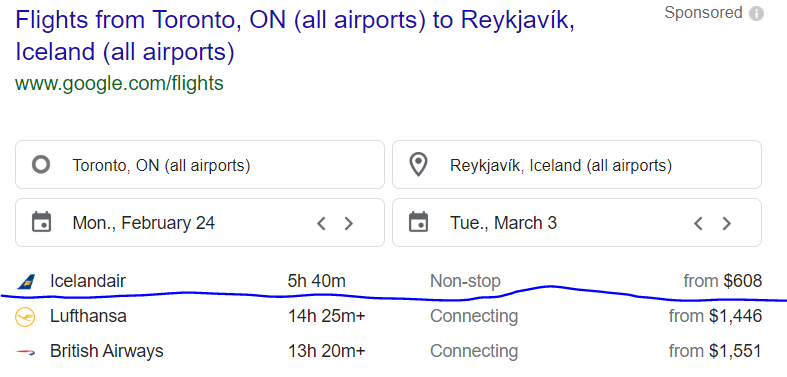Image resolution: width=787 pixels, height=377 pixels.
Task: Go to previous return date
Action: pos(698,223)
